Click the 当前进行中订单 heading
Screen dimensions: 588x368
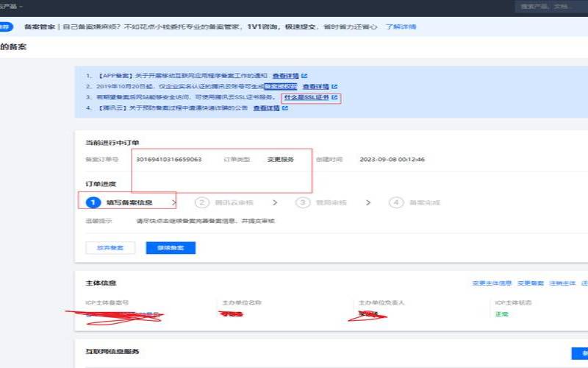coord(112,143)
